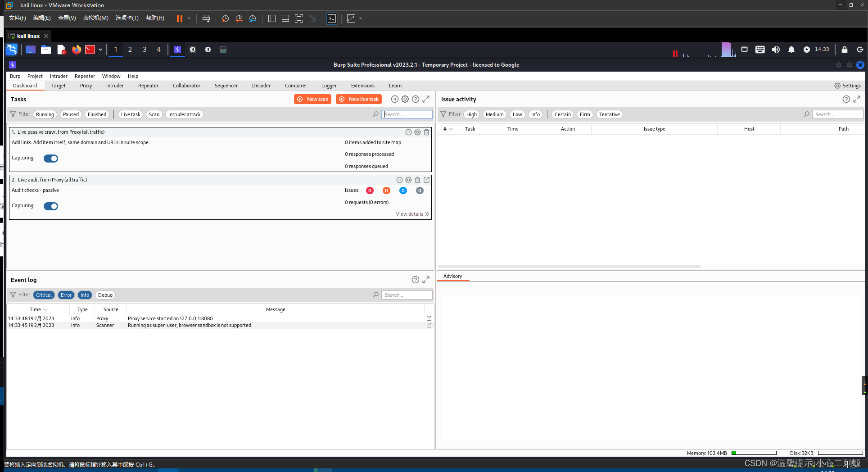Open Issue activity help icon
Viewport: 868px width, 472px height.
point(846,99)
